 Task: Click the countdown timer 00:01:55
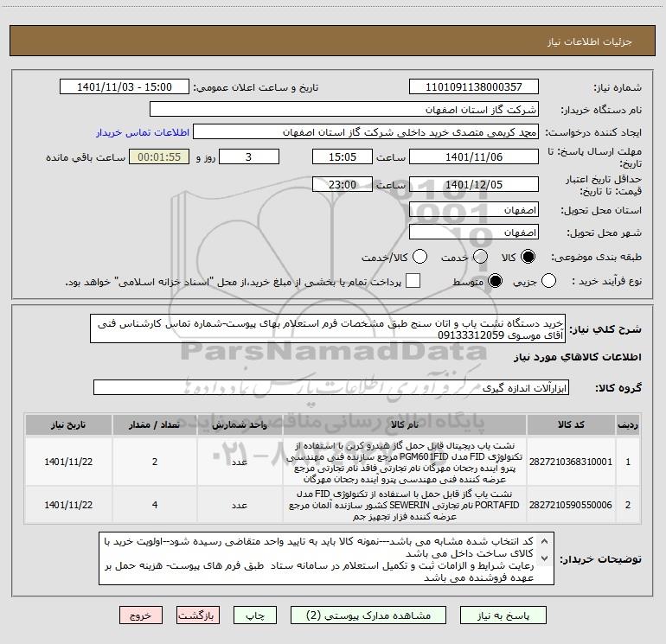[x=159, y=157]
